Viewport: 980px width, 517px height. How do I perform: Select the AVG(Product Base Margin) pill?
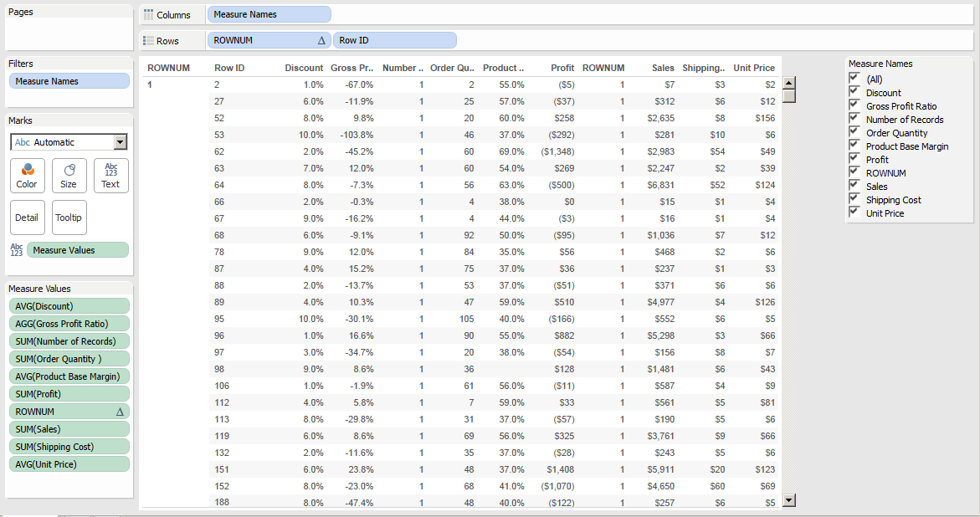click(x=69, y=376)
